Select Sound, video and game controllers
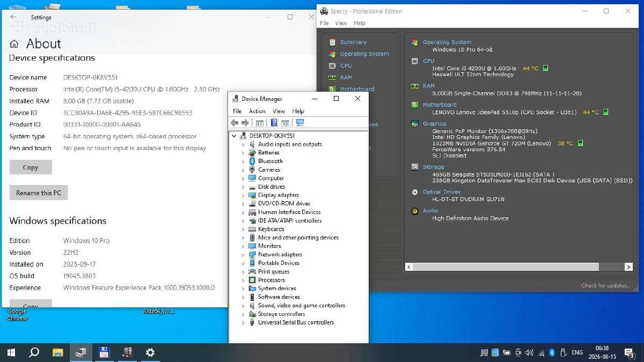Image resolution: width=644 pixels, height=362 pixels. tap(302, 306)
